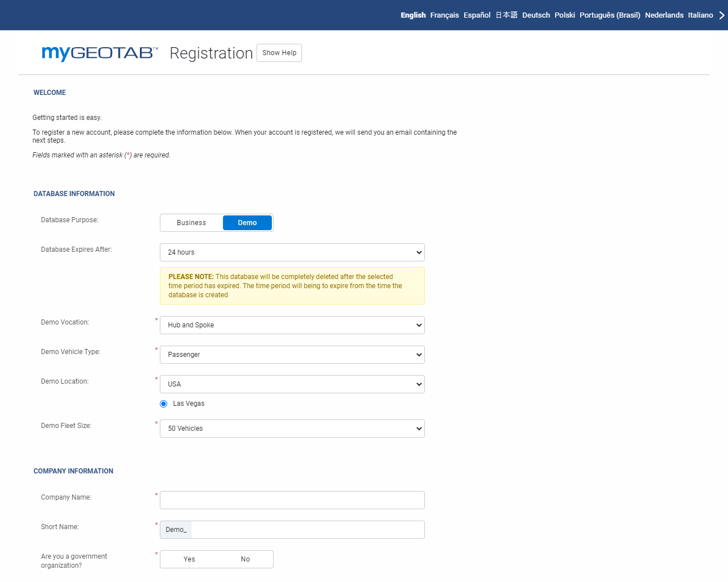Select the Las Vegas radio button

(164, 404)
